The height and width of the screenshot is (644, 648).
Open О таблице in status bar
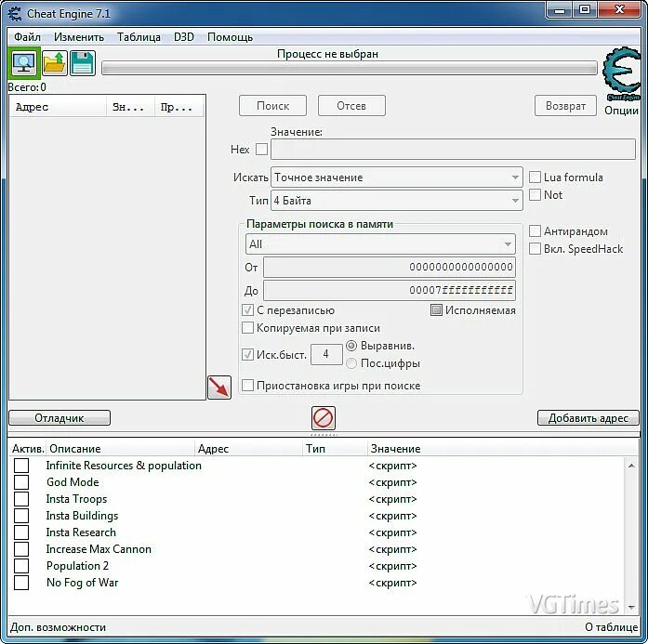pos(611,627)
